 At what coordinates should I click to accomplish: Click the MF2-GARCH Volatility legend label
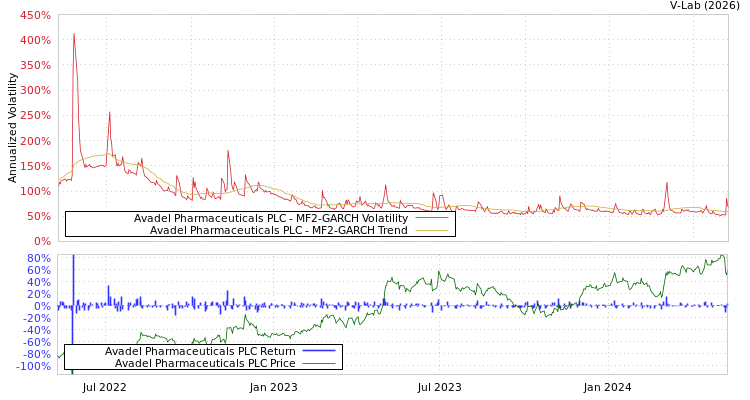pos(271,218)
